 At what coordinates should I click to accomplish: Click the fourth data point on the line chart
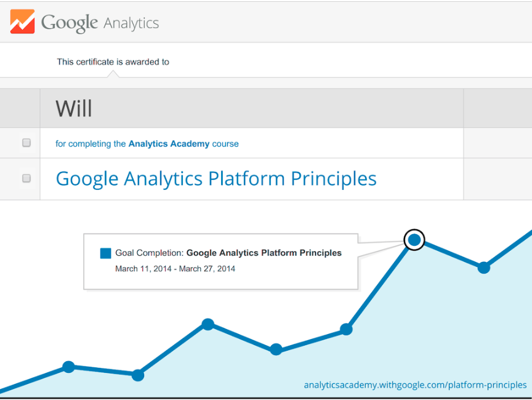tap(276, 349)
